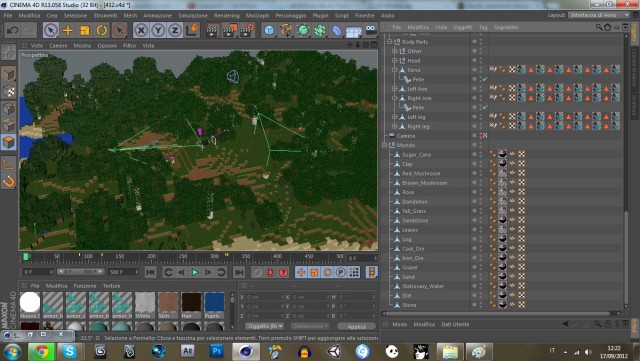Collapse the Body Parts tree group
The image size is (640, 361).
(389, 42)
